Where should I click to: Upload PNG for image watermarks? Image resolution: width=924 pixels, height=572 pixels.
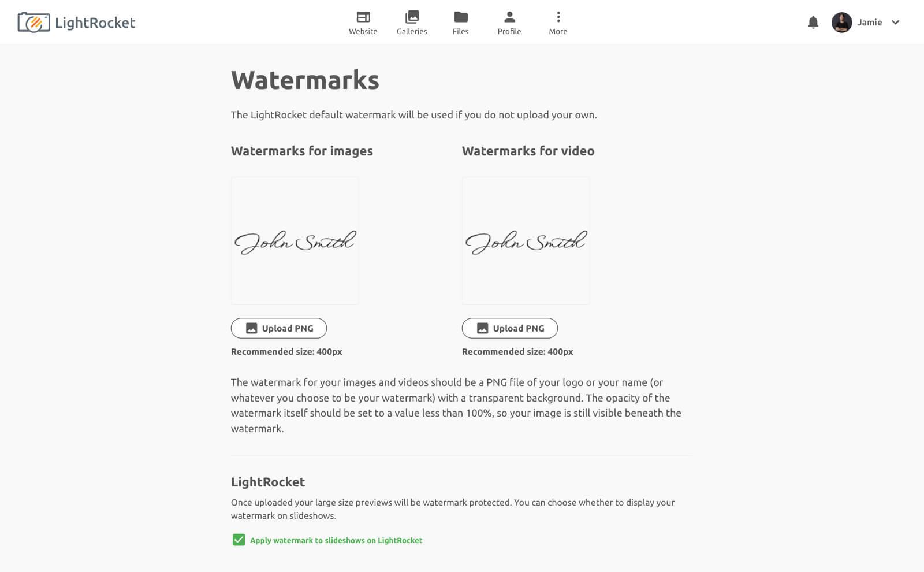point(279,328)
